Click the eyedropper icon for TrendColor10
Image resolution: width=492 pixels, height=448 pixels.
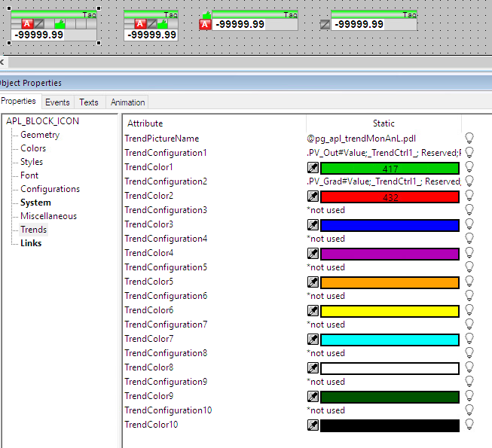[x=313, y=425]
